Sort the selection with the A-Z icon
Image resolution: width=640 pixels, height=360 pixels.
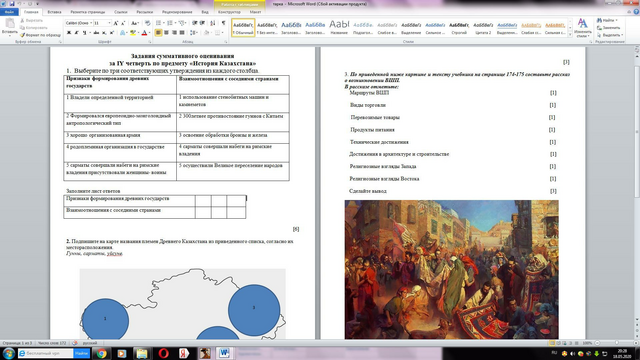[213, 23]
